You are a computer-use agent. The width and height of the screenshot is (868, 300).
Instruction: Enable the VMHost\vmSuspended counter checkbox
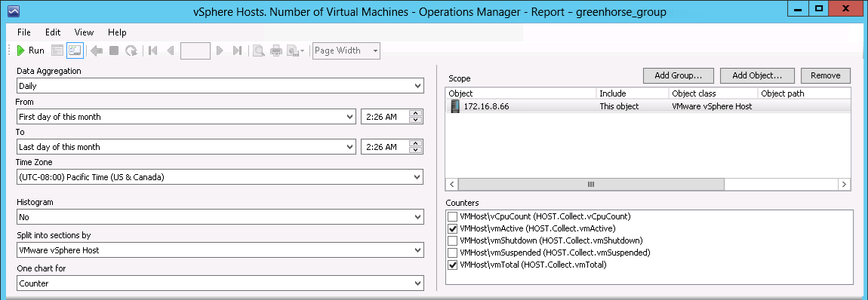pos(452,253)
